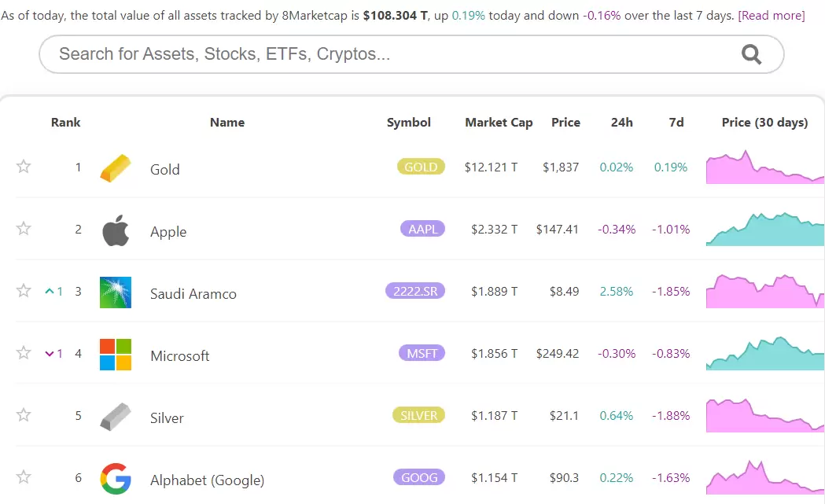Click Apple's 30-day price chart
This screenshot has height=504, width=825.
pos(765,230)
